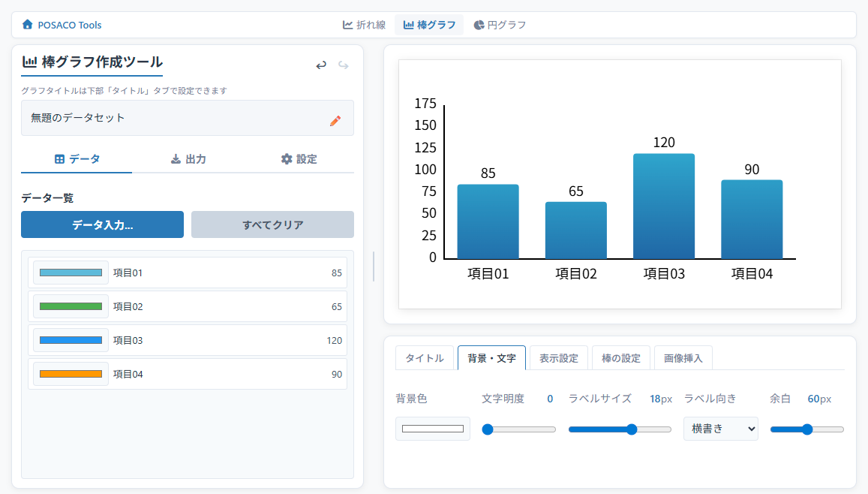The height and width of the screenshot is (494, 868).
Task: Click the undo arrow icon
Action: 321,65
